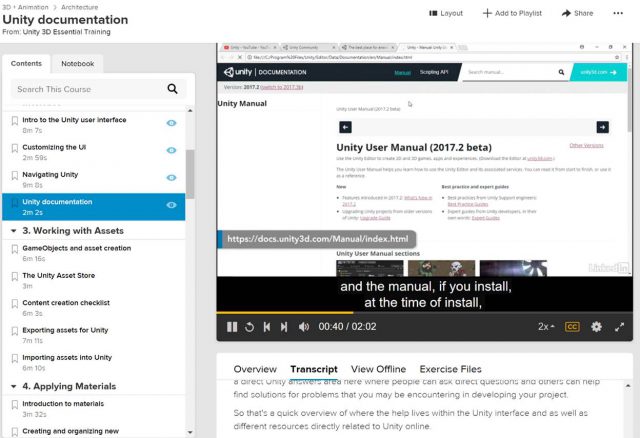
Task: Open the more options ellipsis menu
Action: tap(618, 13)
